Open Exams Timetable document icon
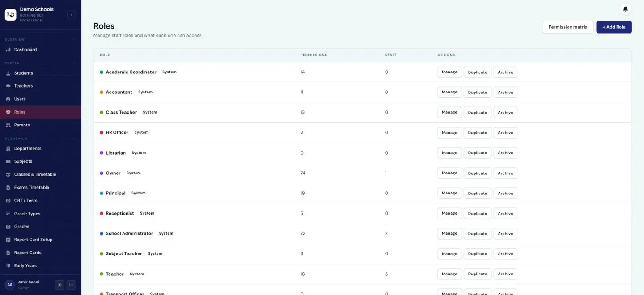Viewport: 644px width, 295px height. [x=8, y=188]
